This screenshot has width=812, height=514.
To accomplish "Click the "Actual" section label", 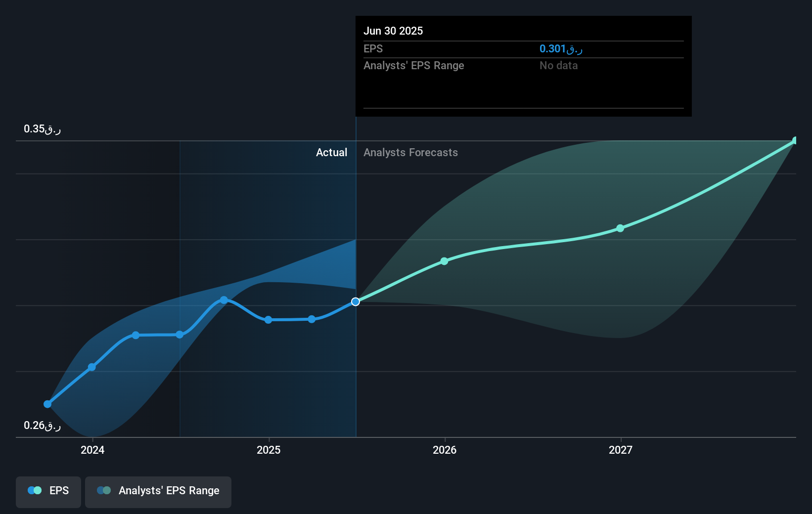I will pyautogui.click(x=331, y=153).
